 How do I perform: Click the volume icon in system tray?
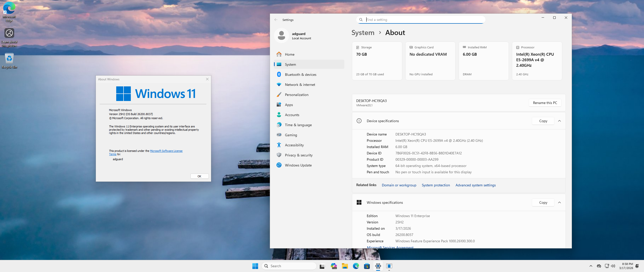pyautogui.click(x=613, y=266)
